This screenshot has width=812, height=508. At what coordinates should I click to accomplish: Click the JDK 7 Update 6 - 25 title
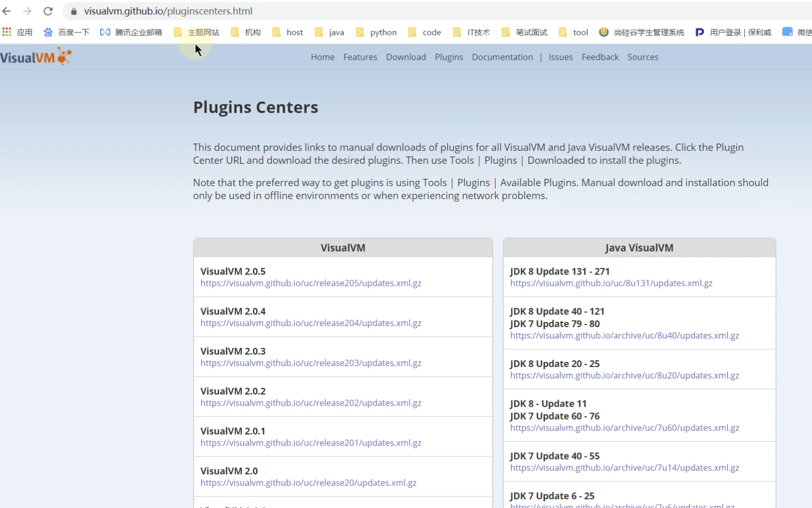point(552,497)
